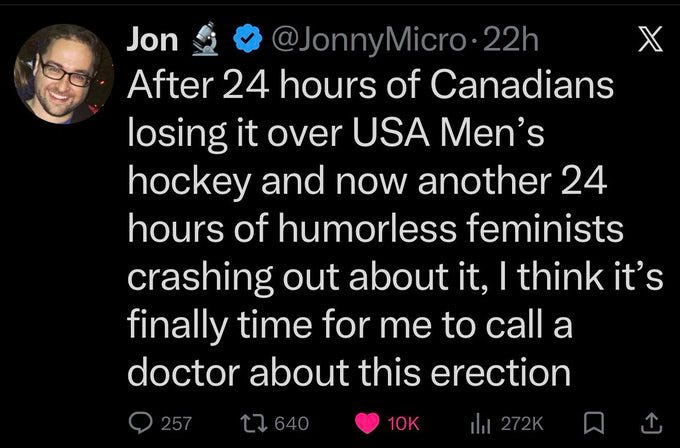Toggle the repost arrows icon
680x448 pixels.
coord(253,423)
